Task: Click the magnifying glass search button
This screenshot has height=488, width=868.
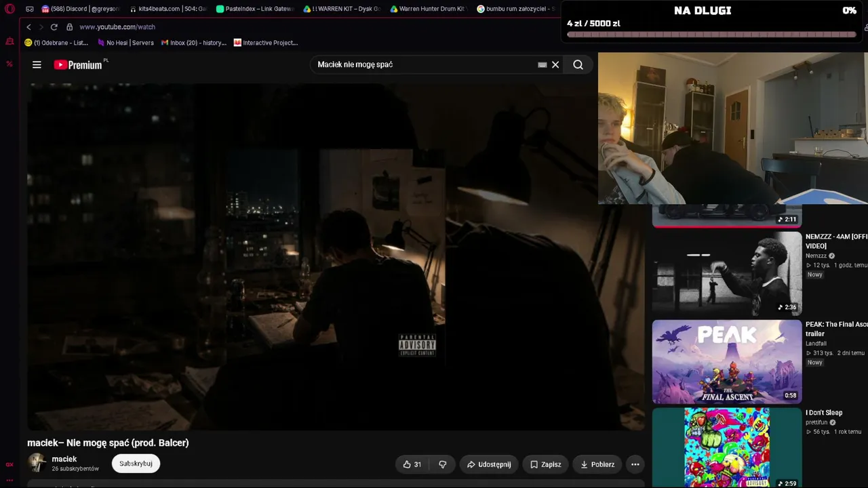Action: pos(578,64)
